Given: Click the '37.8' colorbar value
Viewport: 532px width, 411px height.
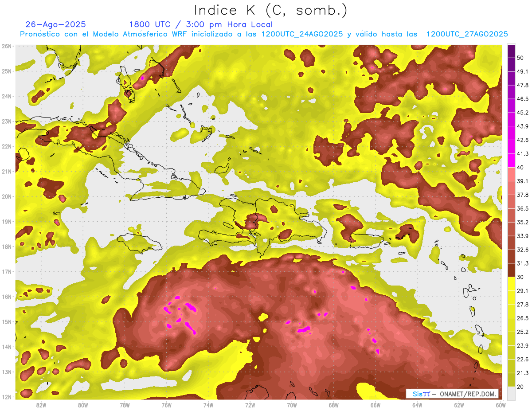Looking at the screenshot, I should pyautogui.click(x=523, y=195).
